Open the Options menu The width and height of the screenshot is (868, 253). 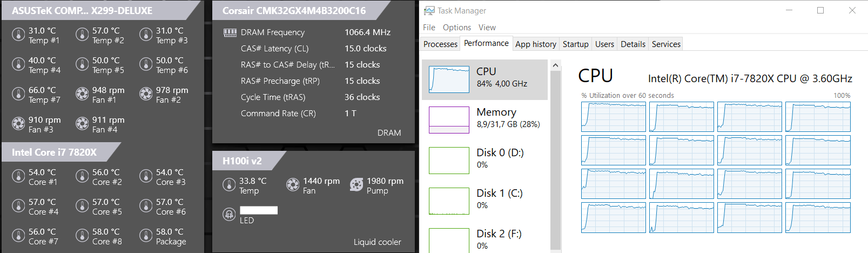point(457,28)
